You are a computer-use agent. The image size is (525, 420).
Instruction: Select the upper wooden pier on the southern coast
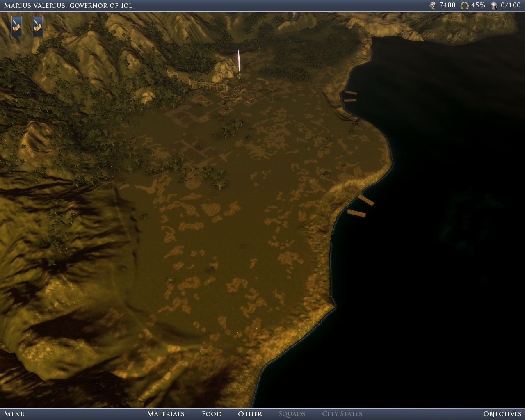click(366, 200)
